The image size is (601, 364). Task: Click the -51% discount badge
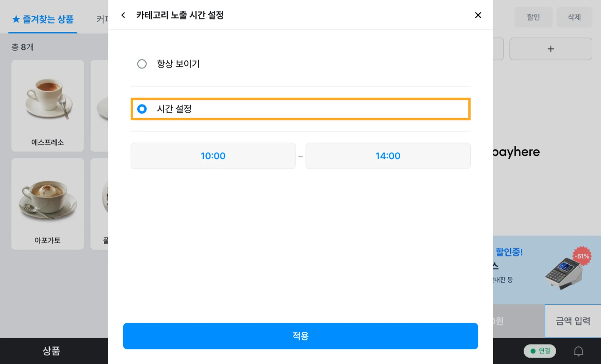pos(582,256)
